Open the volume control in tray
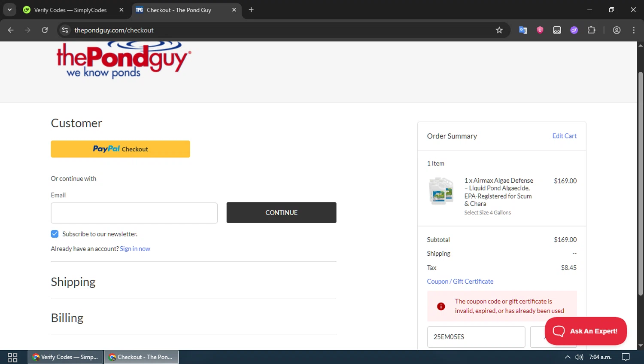Viewport: 644px width, 364px height. pos(579,357)
